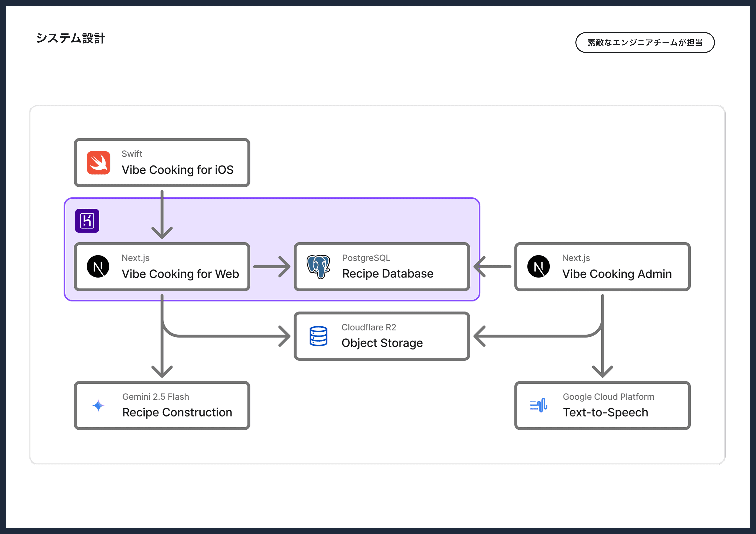Click the Gemini 2.5 Flash caption text
The image size is (756, 534).
156,397
